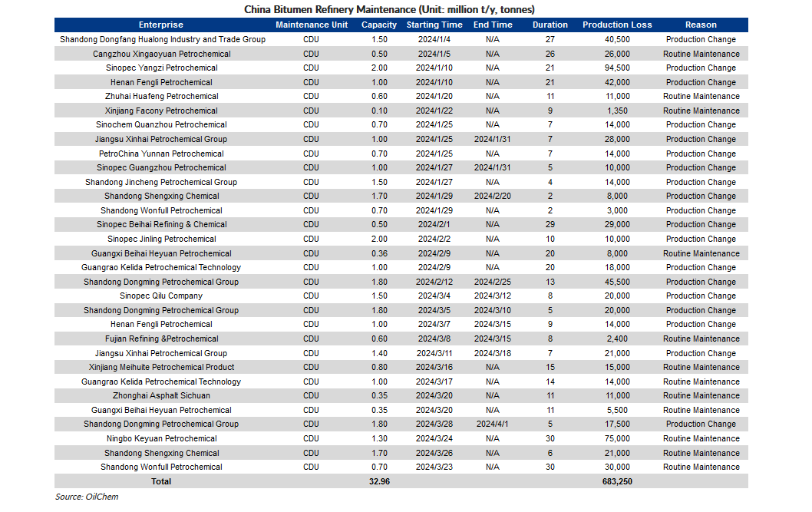The width and height of the screenshot is (812, 512).
Task: Select the 'Sinopec Jinling Petrochemical' cell
Action: coord(162,239)
